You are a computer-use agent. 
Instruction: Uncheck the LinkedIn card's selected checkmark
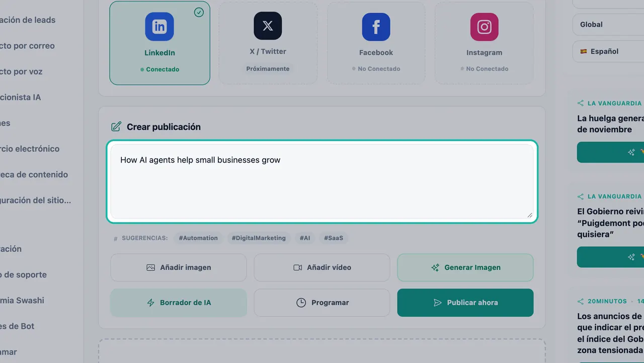(199, 12)
